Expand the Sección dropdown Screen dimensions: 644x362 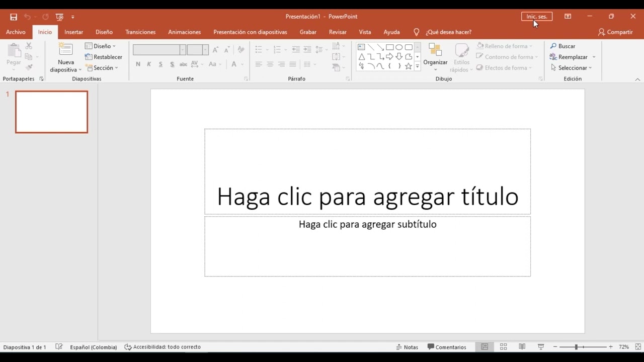(x=102, y=68)
